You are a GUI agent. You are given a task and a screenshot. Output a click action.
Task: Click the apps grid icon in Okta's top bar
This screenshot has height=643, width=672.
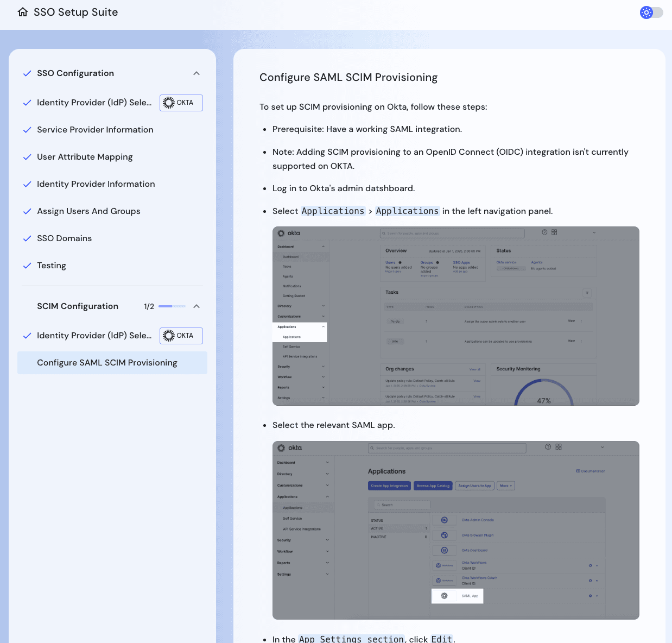point(554,232)
